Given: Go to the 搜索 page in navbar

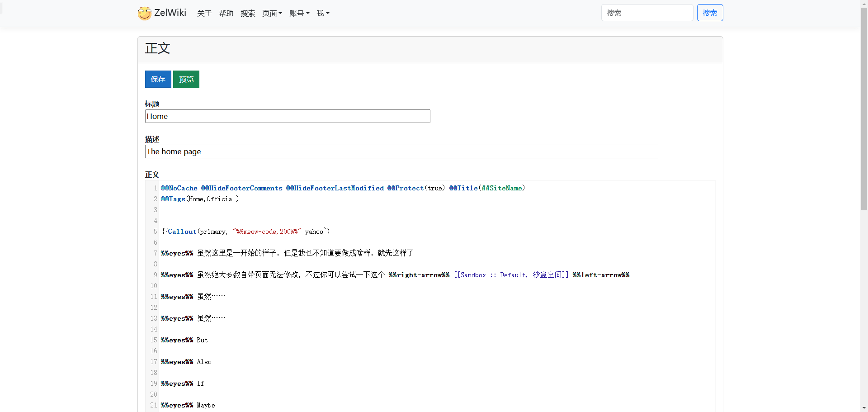Looking at the screenshot, I should [x=248, y=14].
